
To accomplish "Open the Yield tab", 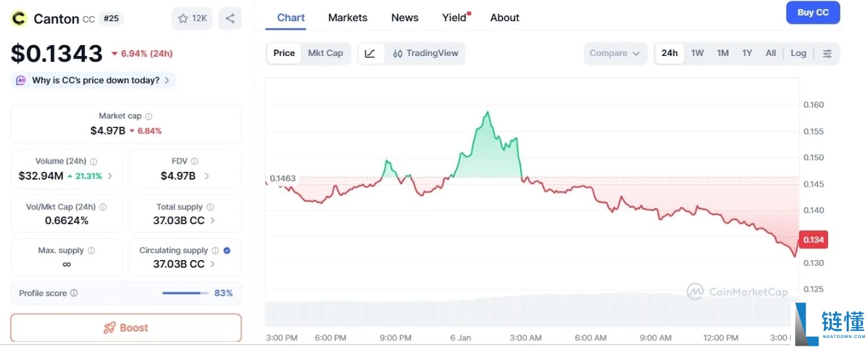I will 455,18.
